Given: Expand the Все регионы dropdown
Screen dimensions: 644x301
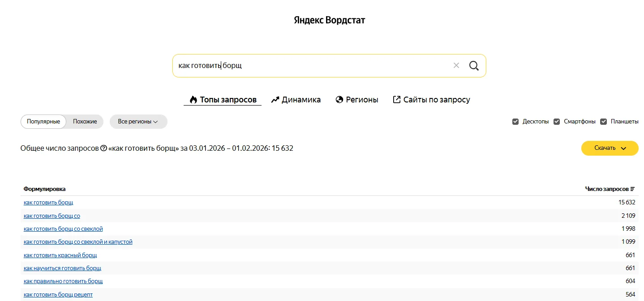Looking at the screenshot, I should click(x=138, y=122).
